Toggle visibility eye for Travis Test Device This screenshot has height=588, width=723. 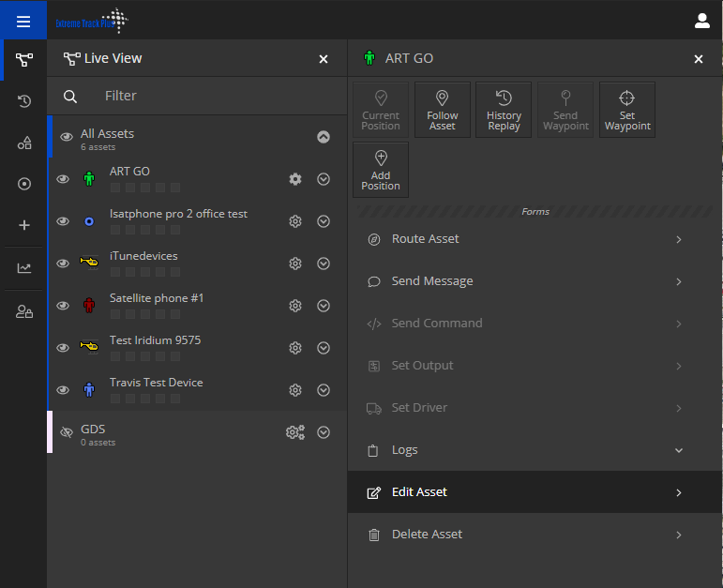point(63,390)
